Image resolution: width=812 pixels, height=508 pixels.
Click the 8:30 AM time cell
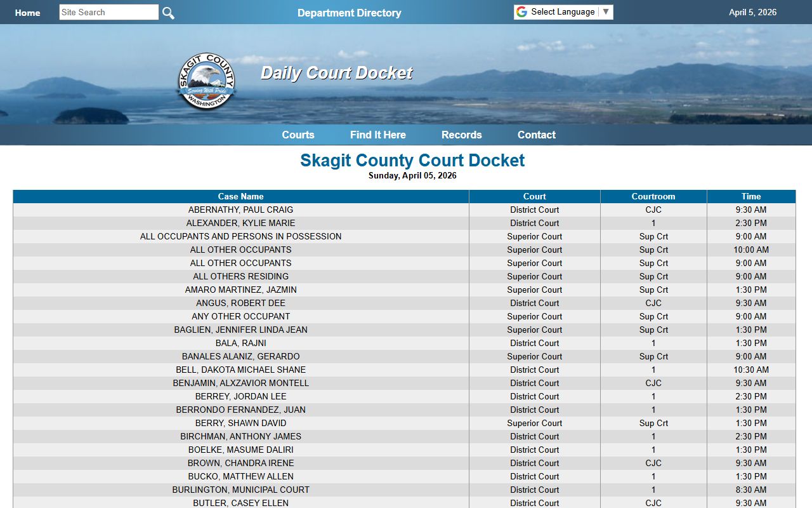(x=751, y=490)
